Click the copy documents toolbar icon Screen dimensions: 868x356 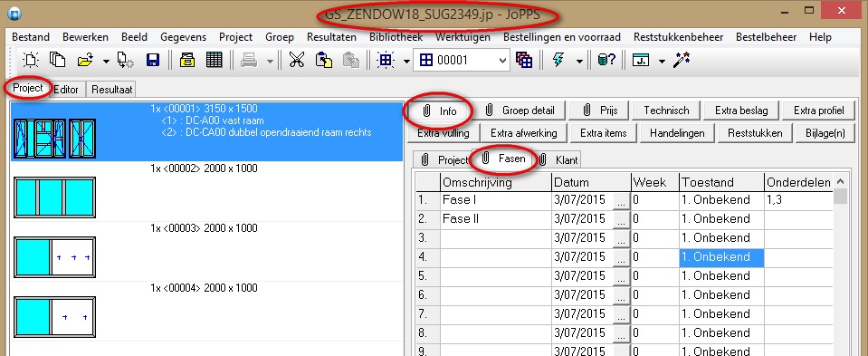point(58,60)
